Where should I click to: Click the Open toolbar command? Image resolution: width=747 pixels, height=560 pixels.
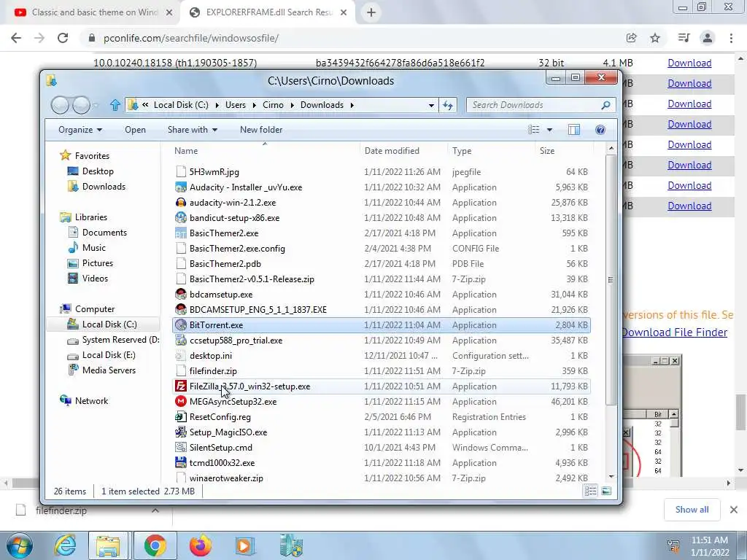tap(135, 130)
